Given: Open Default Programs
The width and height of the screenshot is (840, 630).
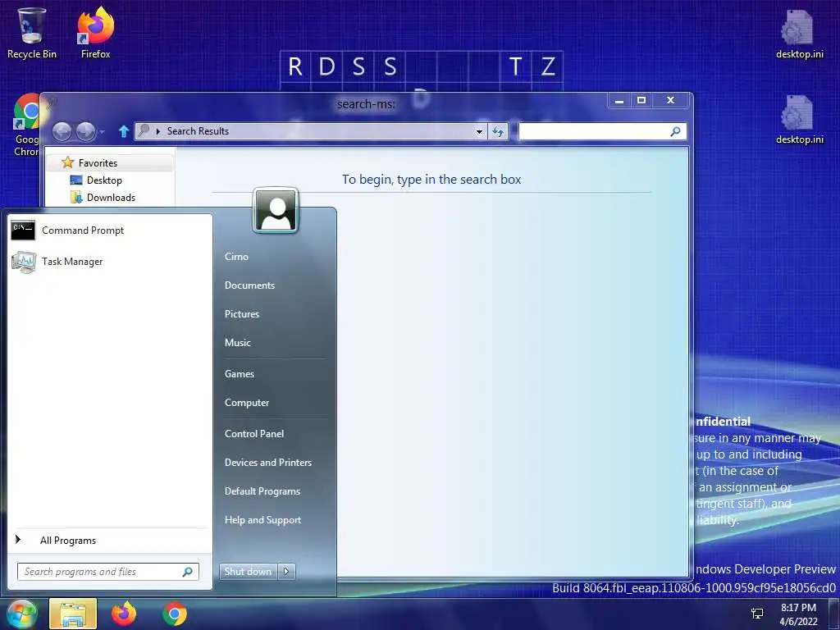Looking at the screenshot, I should (x=262, y=491).
